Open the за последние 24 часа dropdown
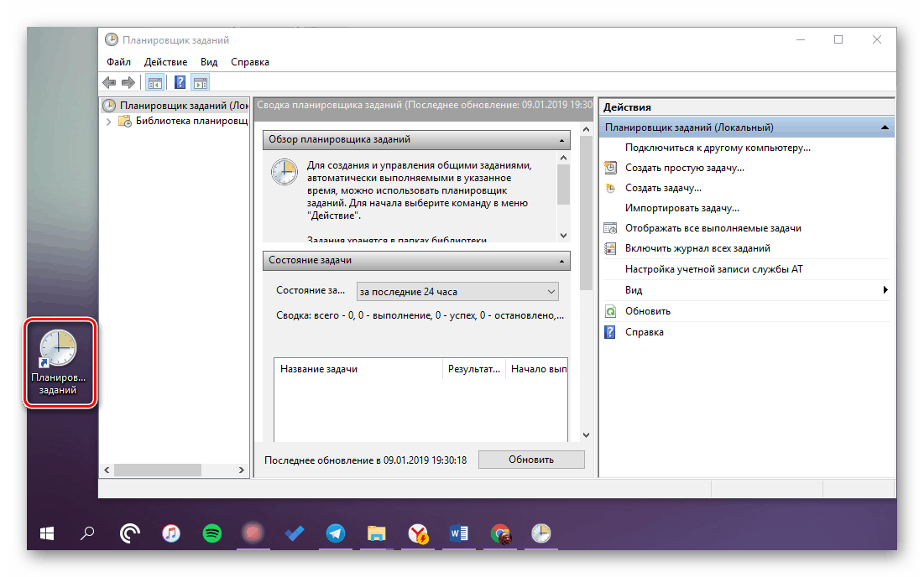Screen dimensions: 924x577 point(457,292)
